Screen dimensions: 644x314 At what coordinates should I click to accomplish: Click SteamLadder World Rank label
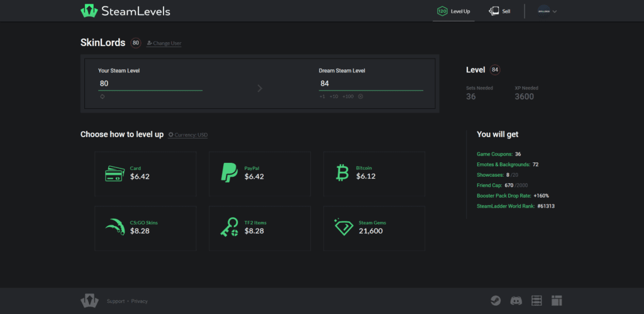point(506,206)
